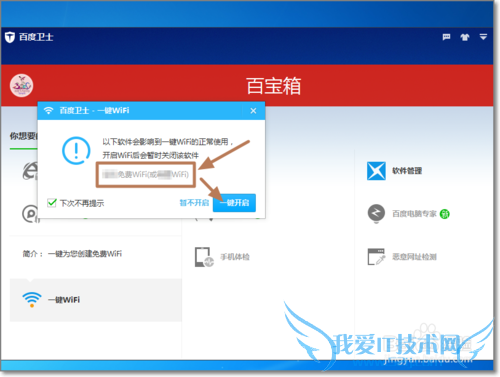
Task: Open 百度电脑专家 lightbulb icon
Action: 376,213
